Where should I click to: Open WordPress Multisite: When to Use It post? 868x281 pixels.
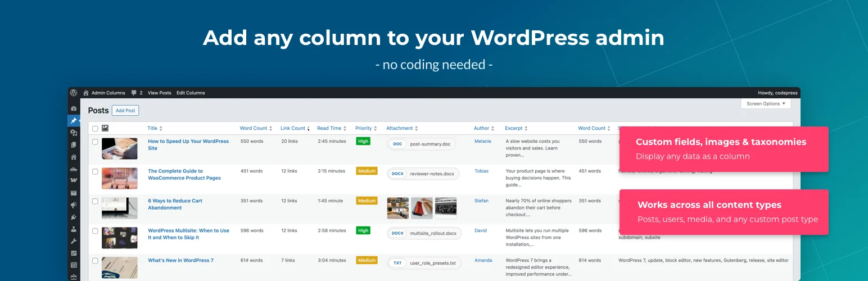[x=188, y=234]
